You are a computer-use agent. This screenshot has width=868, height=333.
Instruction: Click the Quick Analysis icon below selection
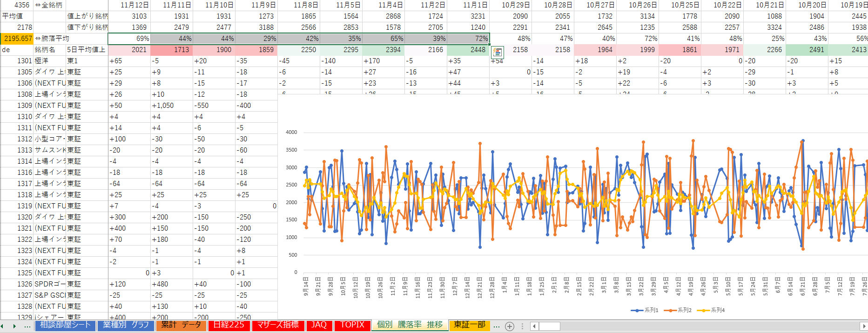pos(498,52)
